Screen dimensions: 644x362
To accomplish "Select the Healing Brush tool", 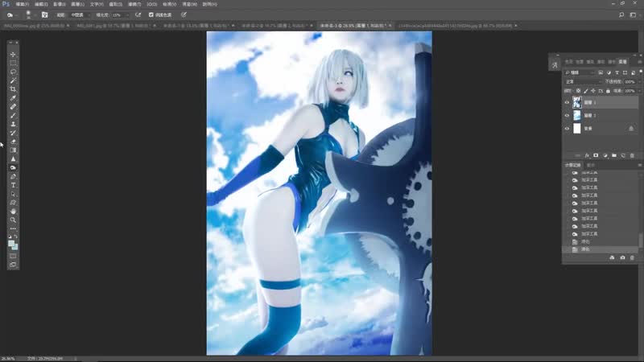I will 13,107.
